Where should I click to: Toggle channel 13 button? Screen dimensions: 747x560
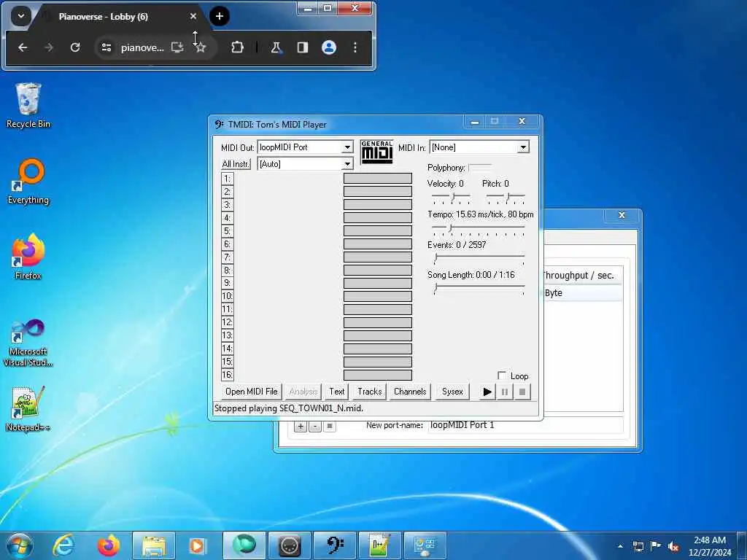coord(228,335)
